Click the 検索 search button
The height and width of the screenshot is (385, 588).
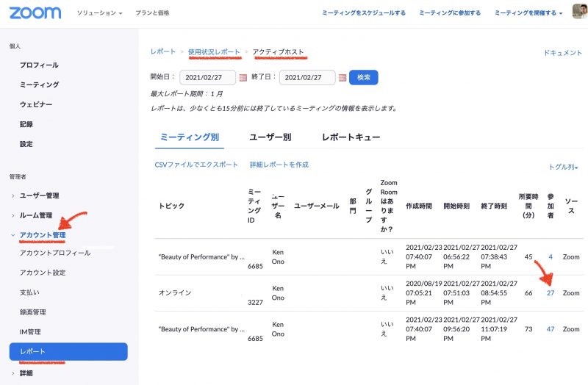[x=363, y=77]
